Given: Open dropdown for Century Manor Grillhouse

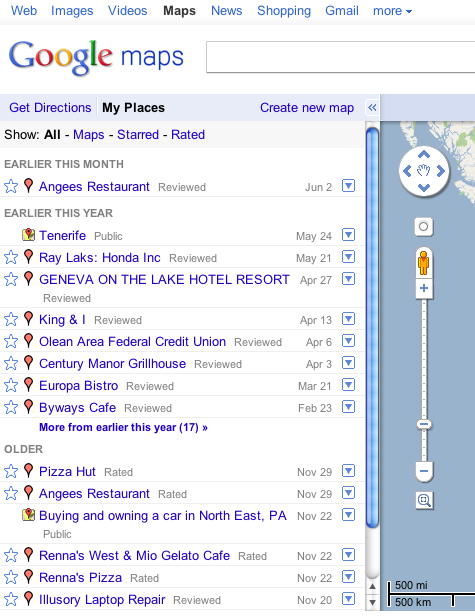Looking at the screenshot, I should click(348, 363).
